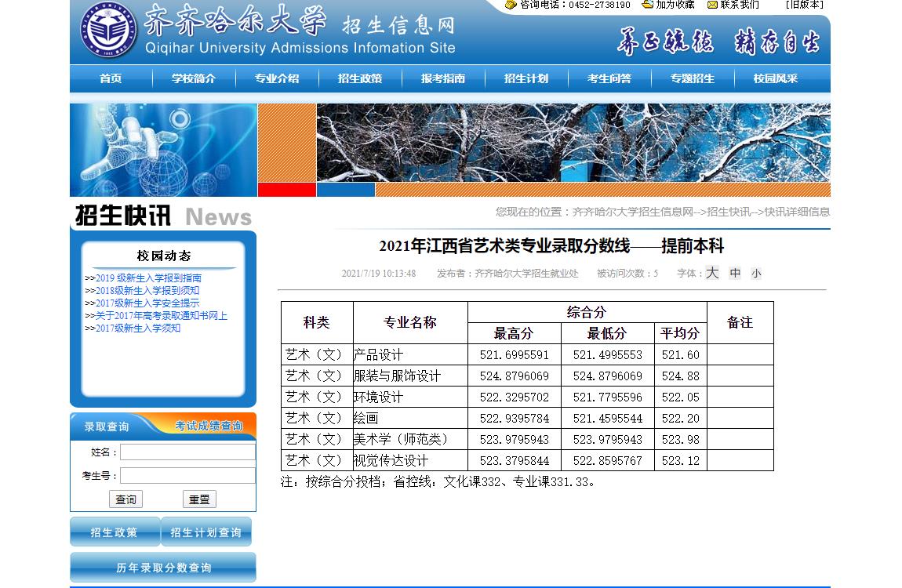Set font size to 大
Image resolution: width=902 pixels, height=588 pixels.
tap(712, 273)
